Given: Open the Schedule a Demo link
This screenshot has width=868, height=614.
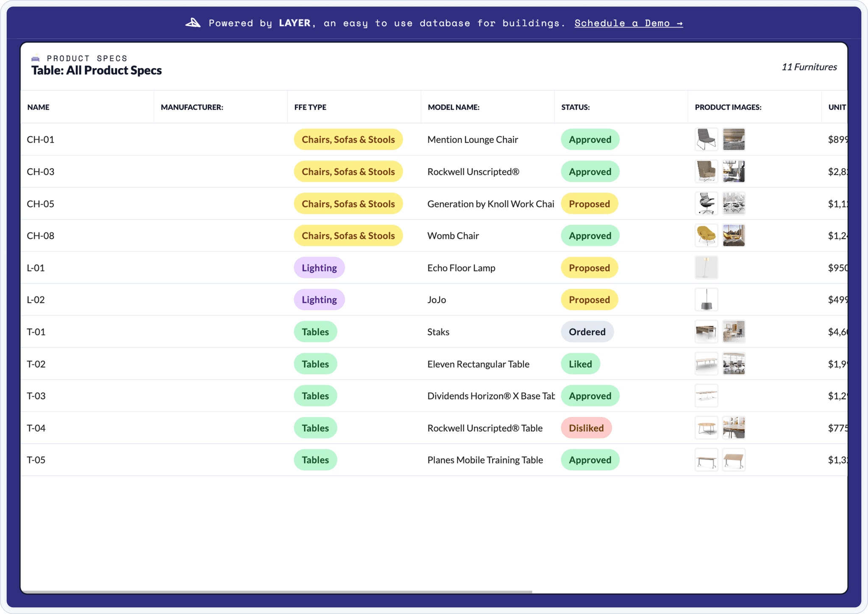Looking at the screenshot, I should (x=628, y=23).
